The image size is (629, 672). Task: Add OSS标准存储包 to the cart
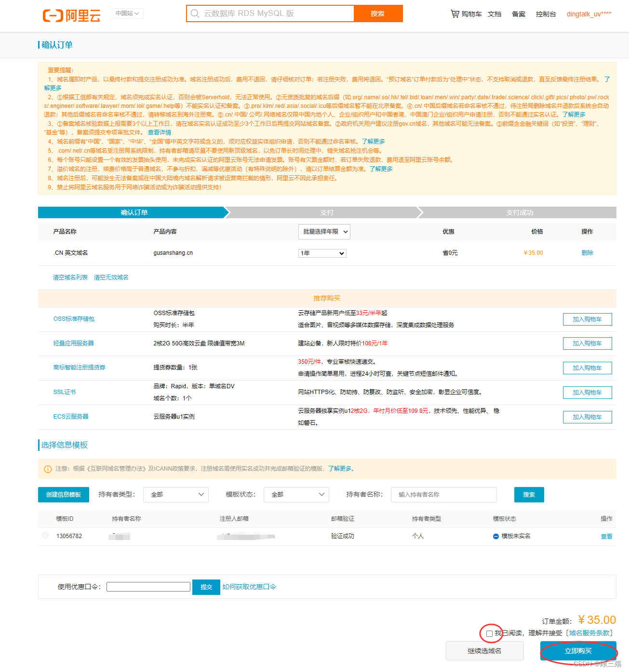pyautogui.click(x=587, y=319)
